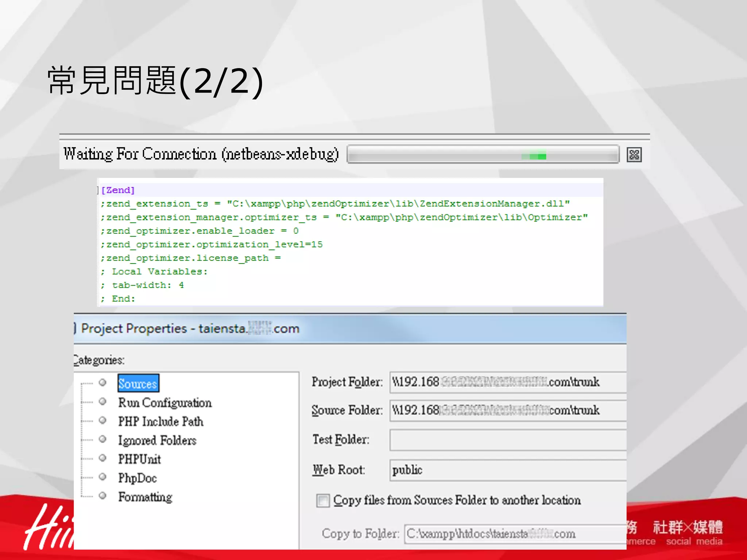Click into the Web Root field
The image size is (747, 560).
[507, 470]
